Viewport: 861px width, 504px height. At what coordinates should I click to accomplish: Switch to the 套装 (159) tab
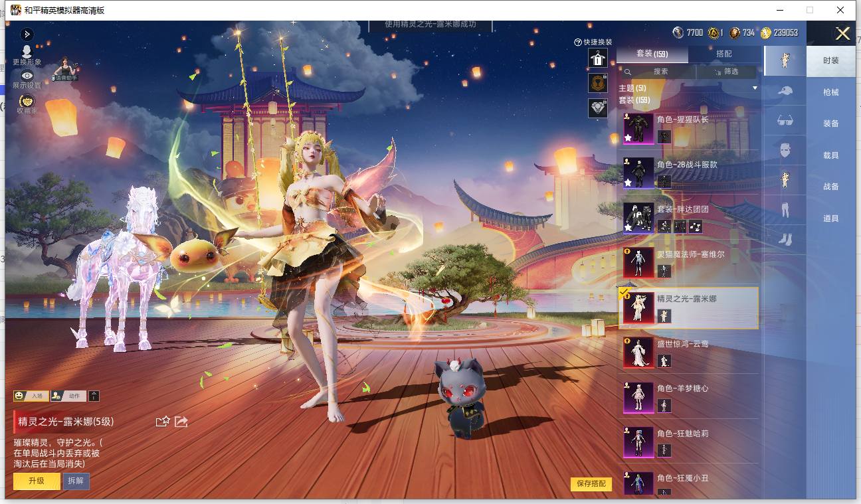click(652, 54)
